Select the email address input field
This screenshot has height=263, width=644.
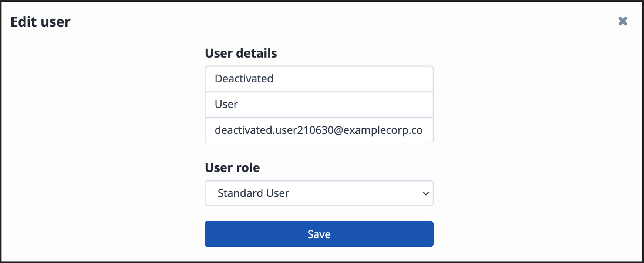(x=319, y=130)
